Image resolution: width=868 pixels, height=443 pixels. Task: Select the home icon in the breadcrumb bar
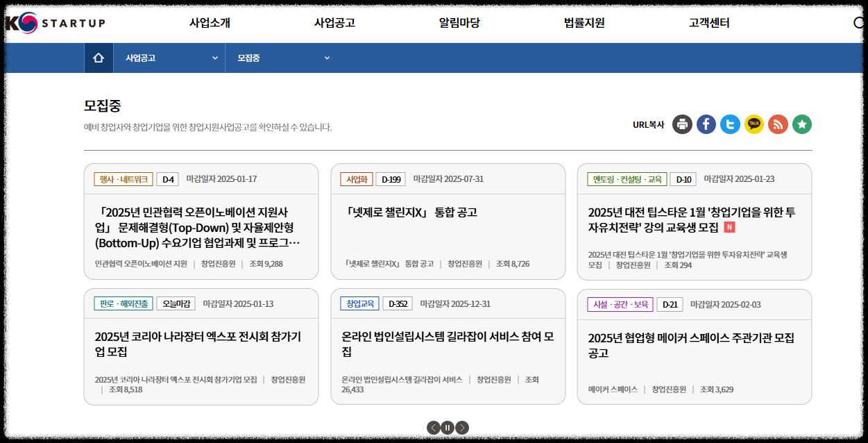98,58
